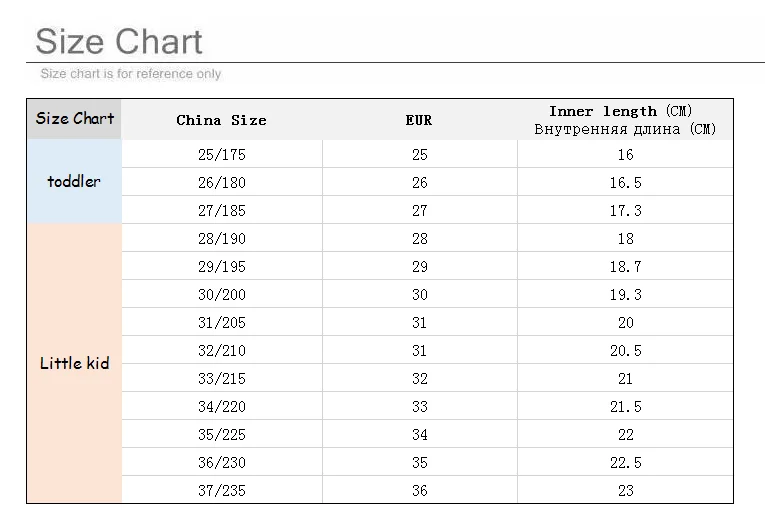Select the blue "toddler" category cell

click(74, 182)
